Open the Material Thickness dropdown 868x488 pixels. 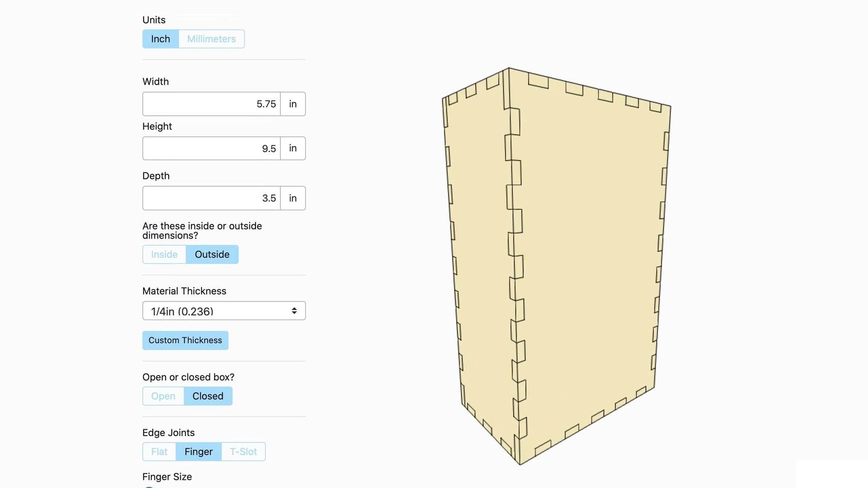click(x=224, y=311)
